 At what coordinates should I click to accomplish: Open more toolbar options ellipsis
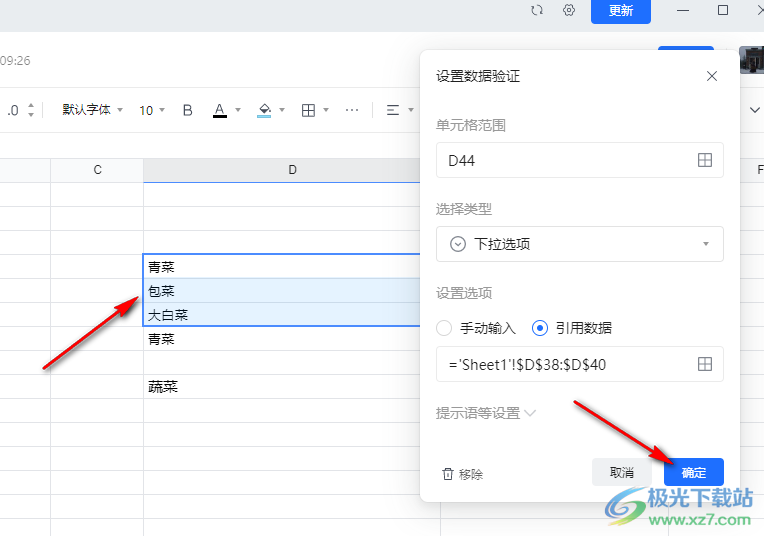[352, 110]
